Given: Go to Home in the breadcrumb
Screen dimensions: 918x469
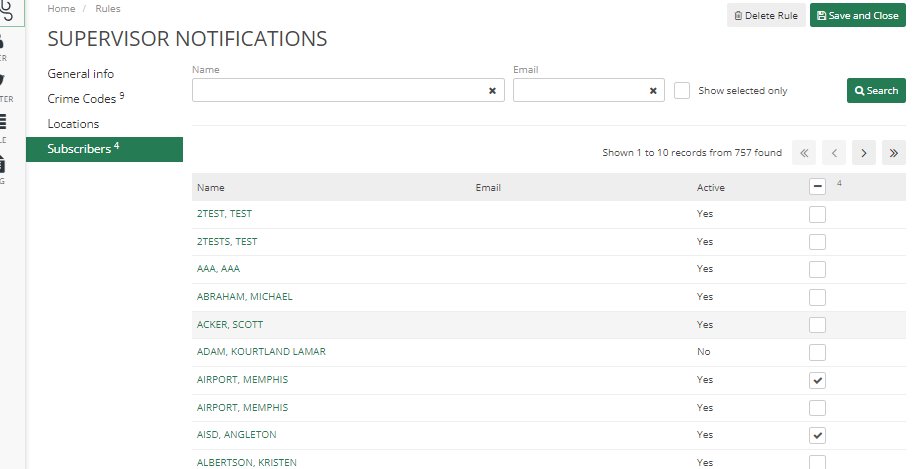Looking at the screenshot, I should 61,9.
